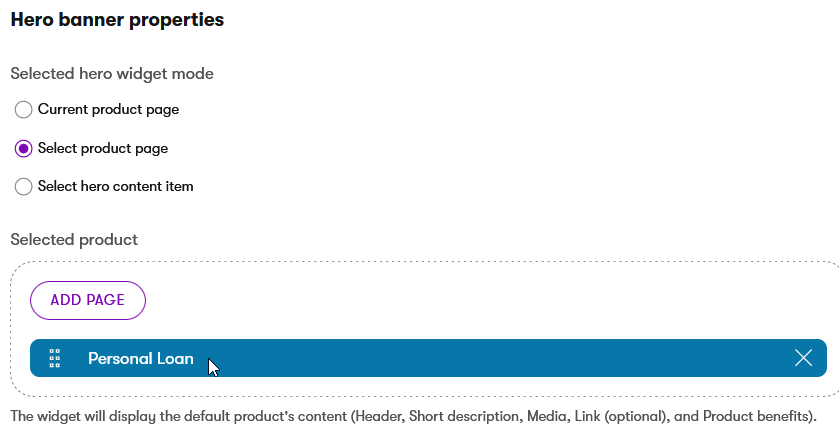This screenshot has width=839, height=437.
Task: Choose the Select hero content item radio
Action: click(x=23, y=187)
